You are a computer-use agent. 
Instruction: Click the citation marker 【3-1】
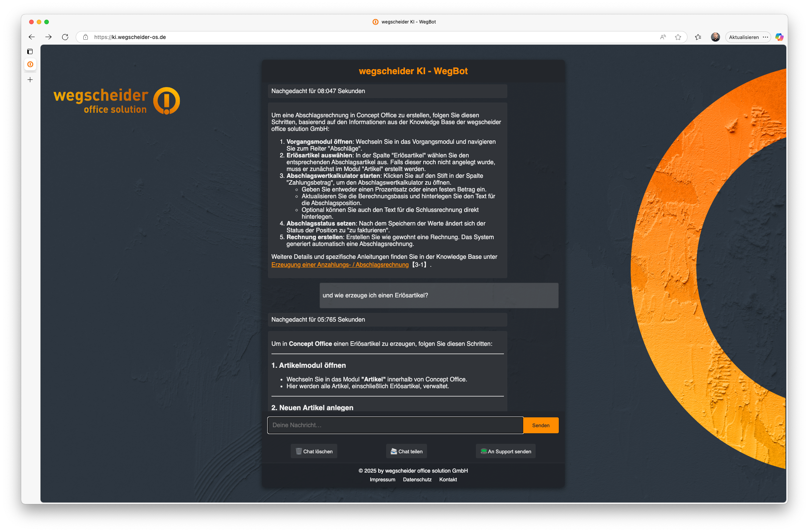tap(419, 265)
